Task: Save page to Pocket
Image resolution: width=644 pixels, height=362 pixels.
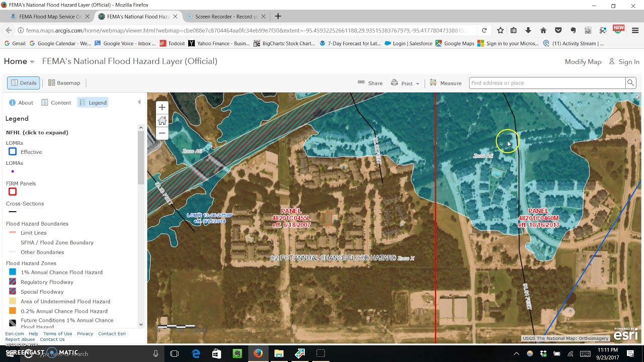Action: [x=558, y=30]
